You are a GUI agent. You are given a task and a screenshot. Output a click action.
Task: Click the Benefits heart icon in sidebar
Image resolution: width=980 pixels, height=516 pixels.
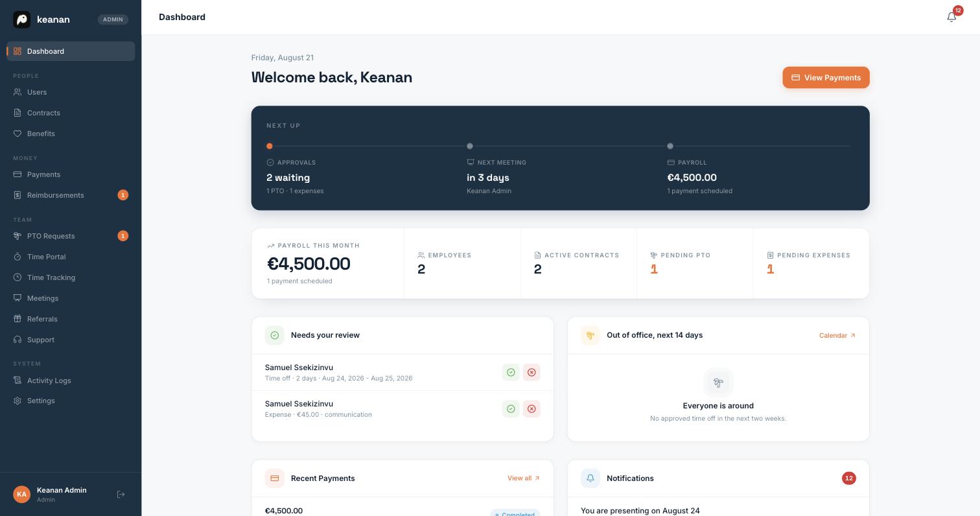(17, 134)
